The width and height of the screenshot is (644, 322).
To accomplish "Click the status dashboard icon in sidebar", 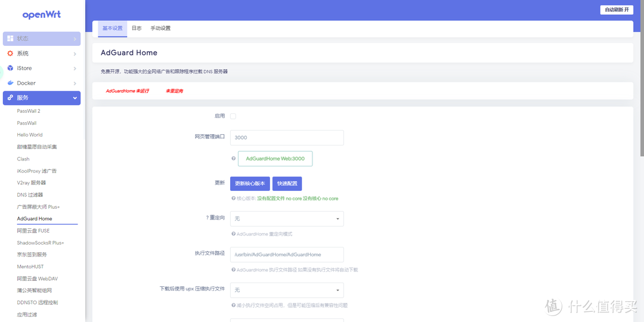I will (10, 39).
